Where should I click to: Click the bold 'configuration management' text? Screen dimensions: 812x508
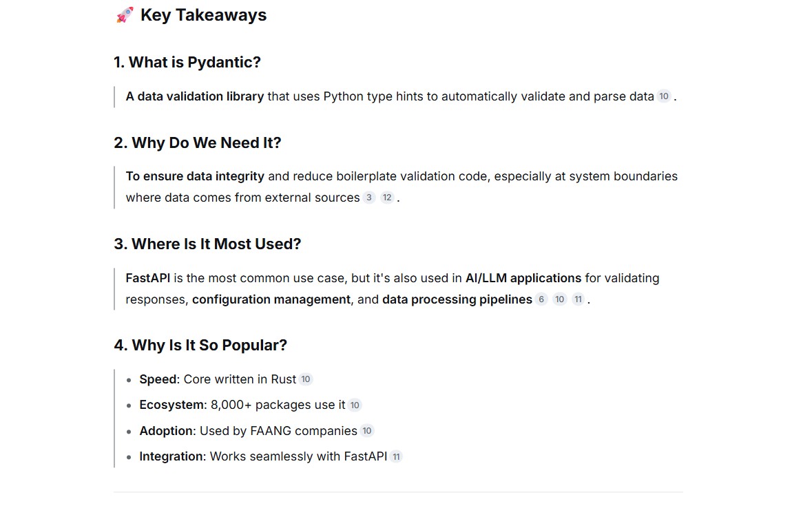point(271,299)
